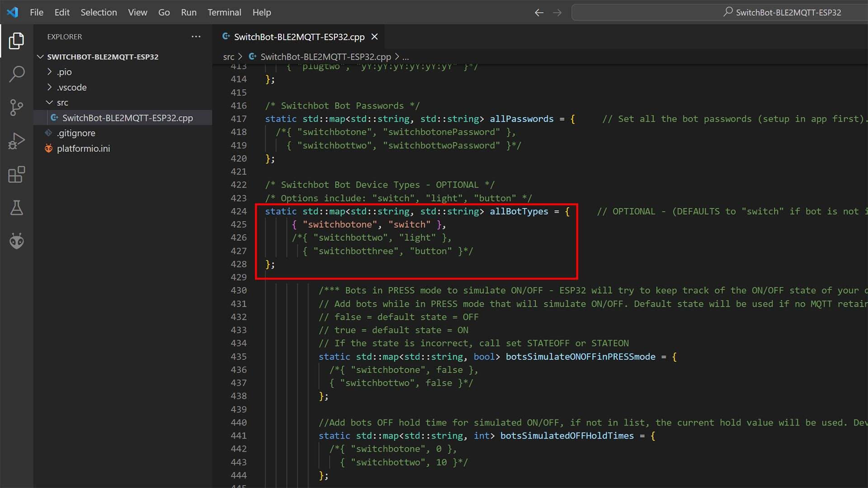Open Source Control view
The image size is (868, 488).
16,108
